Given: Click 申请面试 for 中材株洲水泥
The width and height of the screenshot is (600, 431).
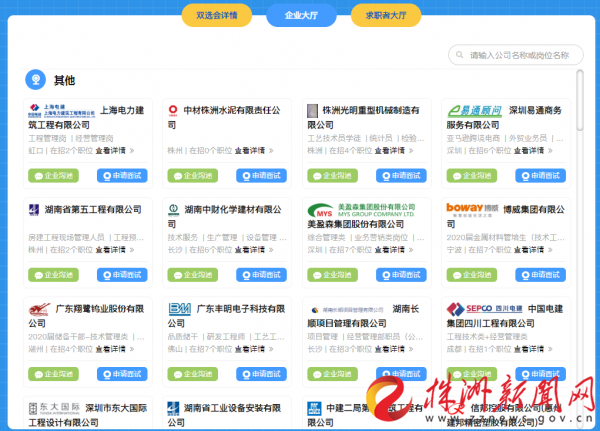Looking at the screenshot, I should click(261, 176).
